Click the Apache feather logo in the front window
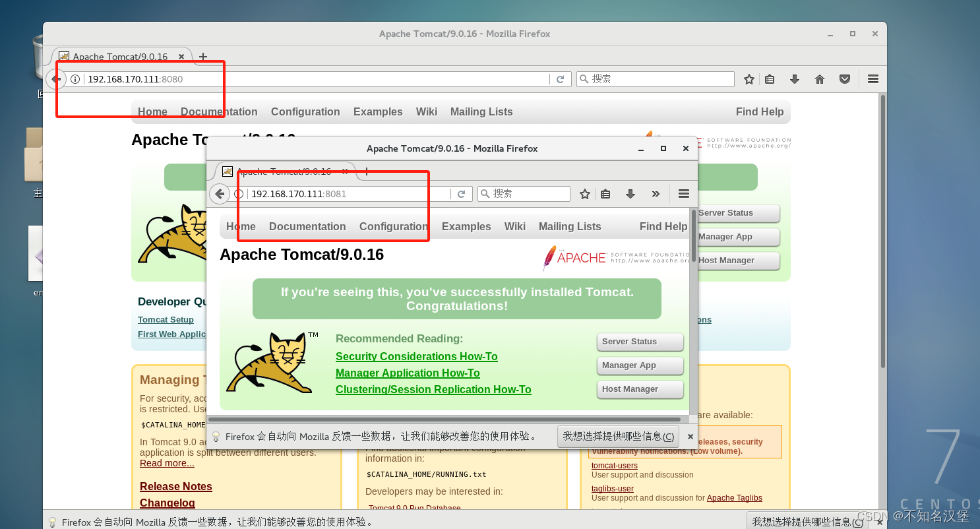 [x=549, y=258]
